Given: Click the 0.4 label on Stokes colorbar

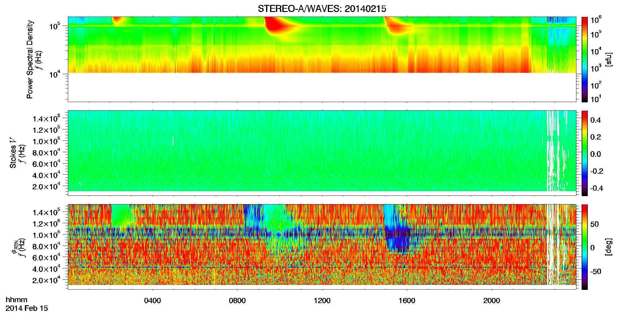Looking at the screenshot, I should click(x=595, y=120).
